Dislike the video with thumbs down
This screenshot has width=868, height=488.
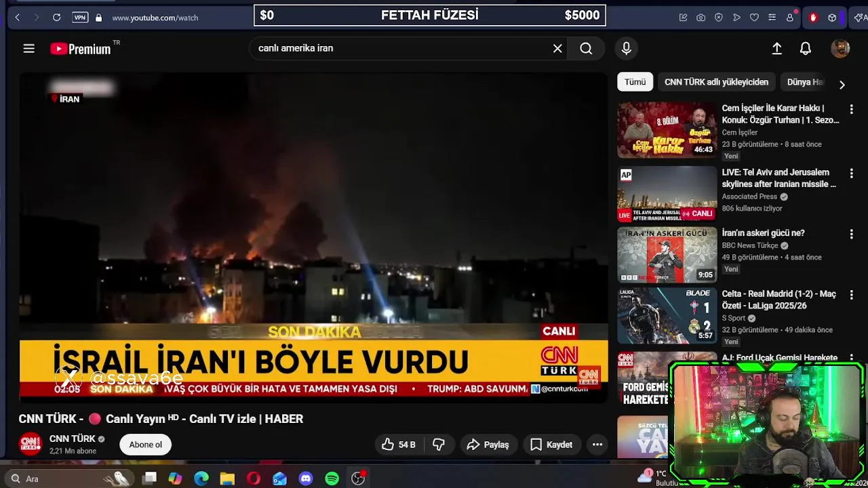click(x=439, y=445)
